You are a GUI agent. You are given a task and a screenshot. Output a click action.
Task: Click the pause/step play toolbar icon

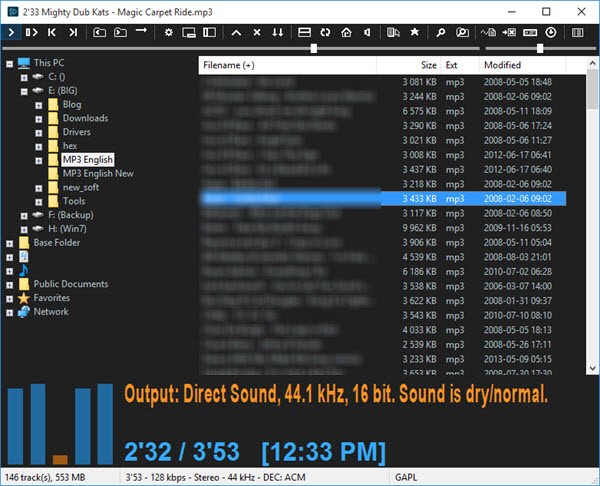tap(31, 33)
